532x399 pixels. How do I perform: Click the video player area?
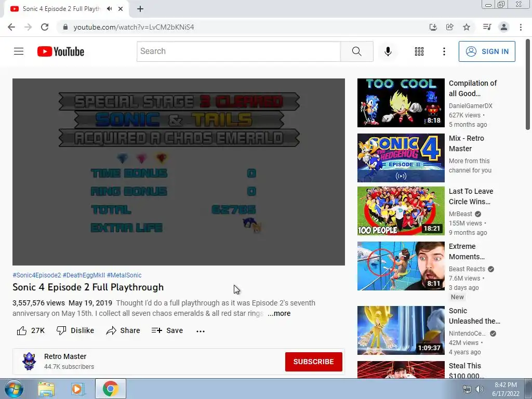179,171
